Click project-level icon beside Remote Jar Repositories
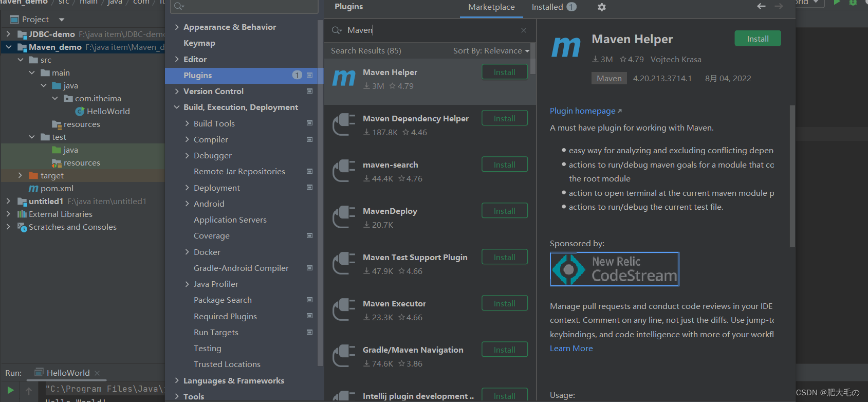868x402 pixels. click(x=309, y=171)
